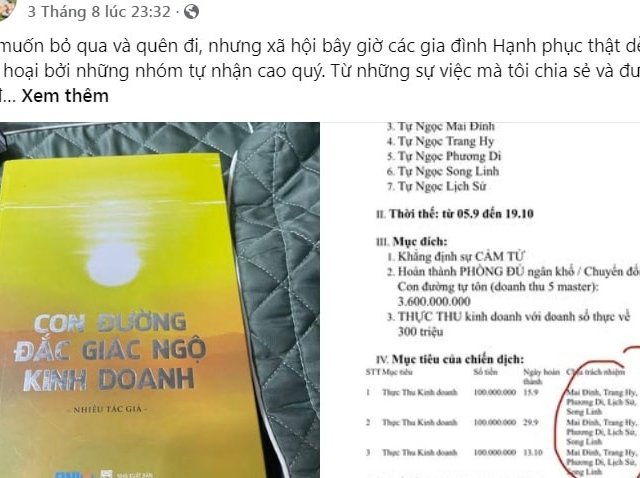Viewport: 640px width, 478px height.
Task: Click the Tự Ngọc Lịch Sử list entry
Action: [436, 187]
